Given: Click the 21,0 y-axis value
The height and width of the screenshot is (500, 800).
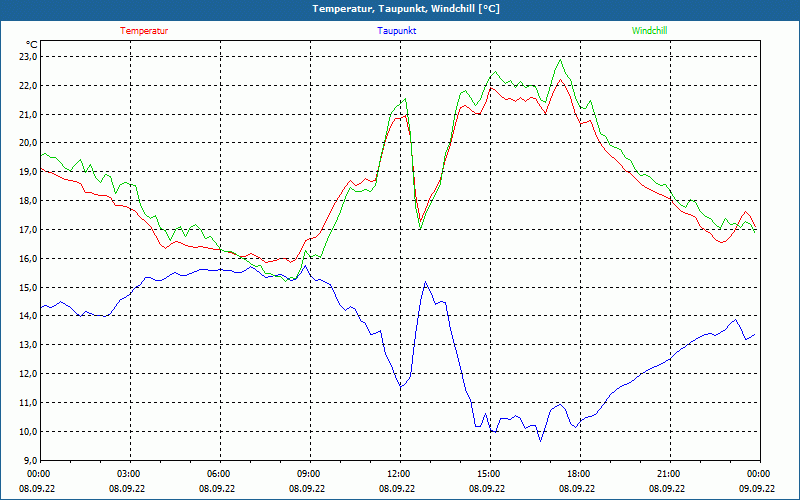Looking at the screenshot, I should point(28,114).
